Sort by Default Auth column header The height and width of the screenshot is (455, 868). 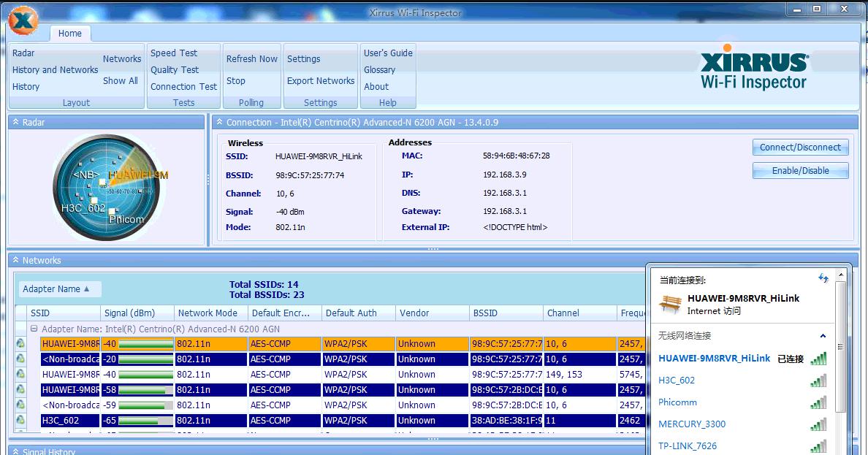tap(358, 313)
